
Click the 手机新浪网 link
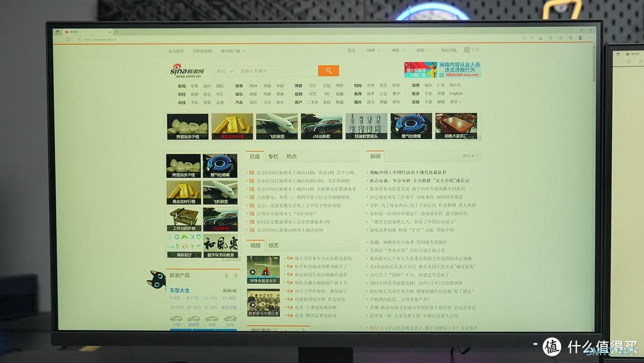point(202,51)
